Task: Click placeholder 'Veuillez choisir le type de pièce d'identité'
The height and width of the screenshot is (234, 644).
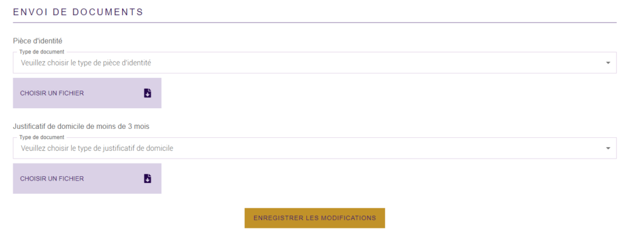Action: (86, 63)
